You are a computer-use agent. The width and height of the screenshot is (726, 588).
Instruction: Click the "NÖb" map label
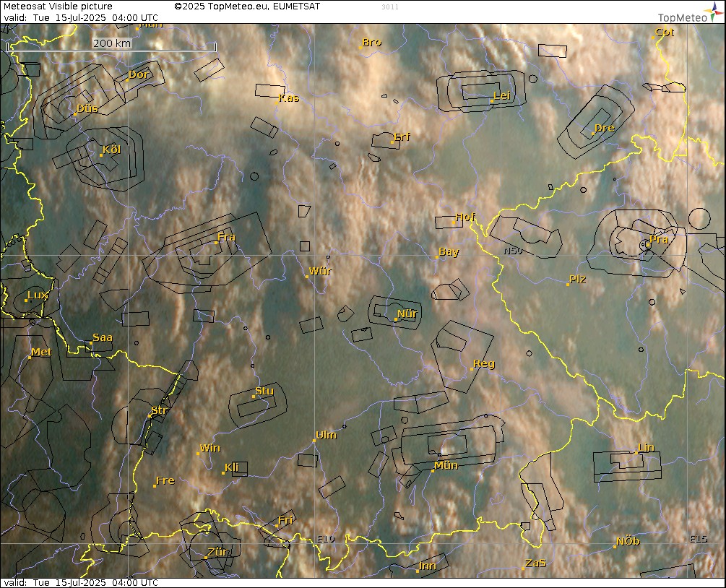point(628,541)
